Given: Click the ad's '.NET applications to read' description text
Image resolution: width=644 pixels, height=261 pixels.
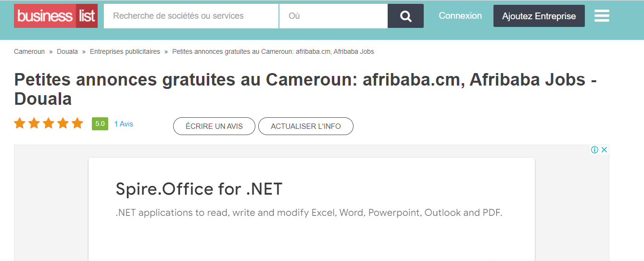Looking at the screenshot, I should pyautogui.click(x=309, y=212).
